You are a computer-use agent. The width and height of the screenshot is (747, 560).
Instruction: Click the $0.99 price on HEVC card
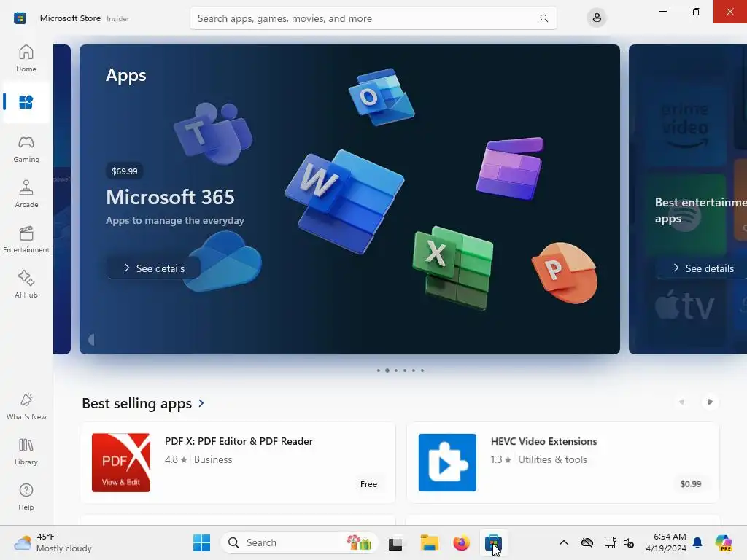click(x=690, y=484)
